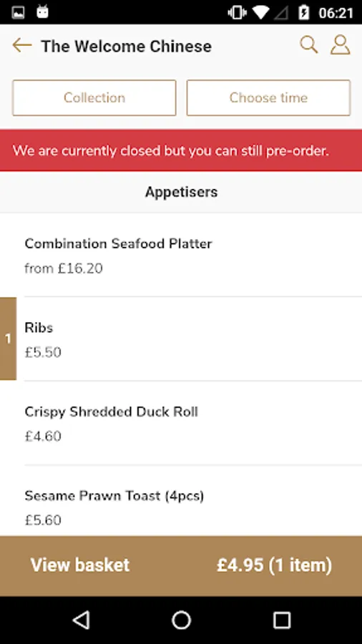The height and width of the screenshot is (644, 362).
Task: Open the search magnifier icon
Action: pyautogui.click(x=308, y=44)
